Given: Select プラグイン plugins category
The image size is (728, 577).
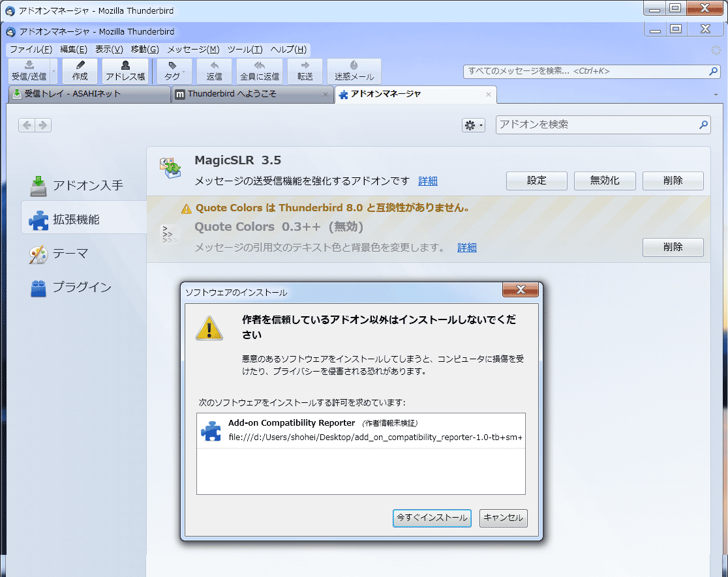Looking at the screenshot, I should (x=84, y=288).
